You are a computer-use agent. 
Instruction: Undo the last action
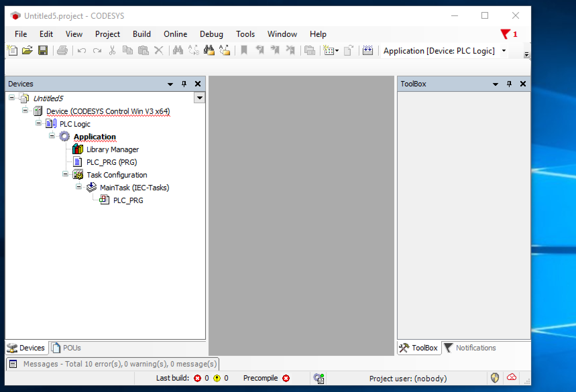pyautogui.click(x=81, y=50)
